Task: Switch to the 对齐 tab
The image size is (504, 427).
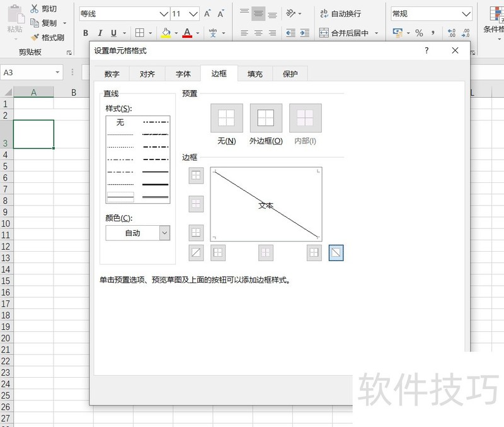Action: [147, 74]
